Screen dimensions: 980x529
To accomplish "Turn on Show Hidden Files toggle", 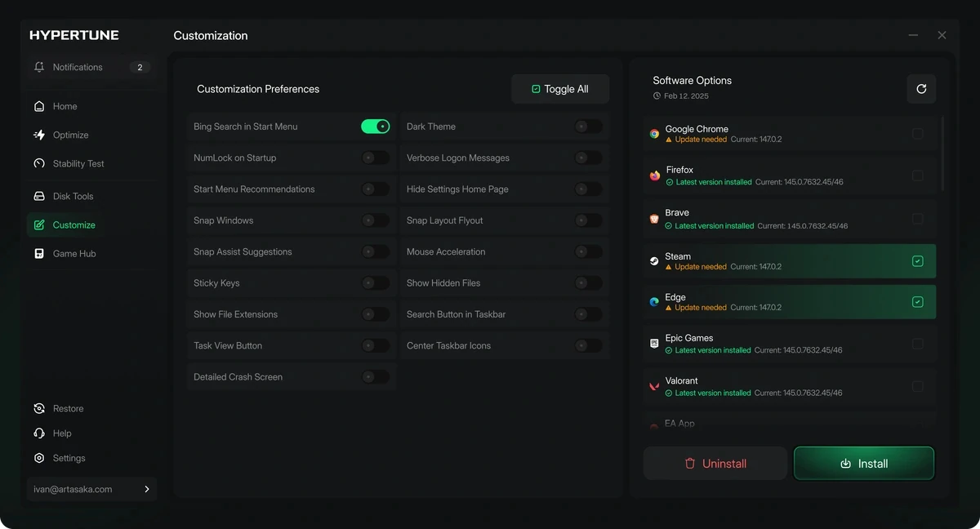I will [x=588, y=283].
